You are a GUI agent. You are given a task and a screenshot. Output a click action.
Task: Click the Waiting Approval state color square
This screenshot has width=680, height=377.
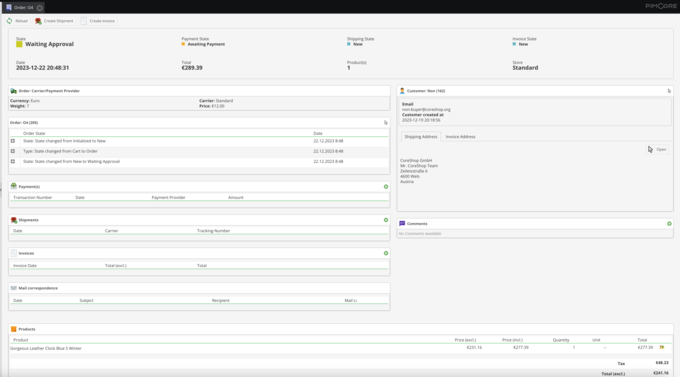tap(19, 44)
